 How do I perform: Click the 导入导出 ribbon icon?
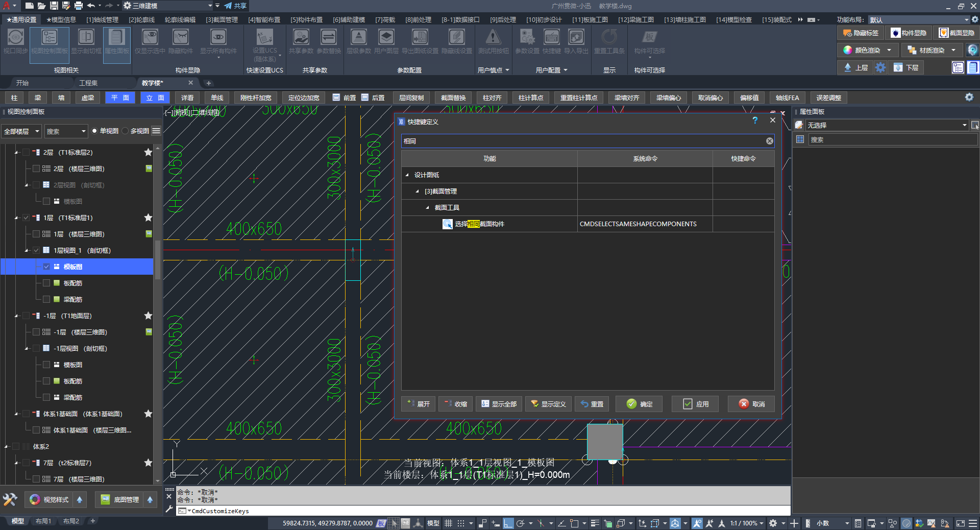576,38
